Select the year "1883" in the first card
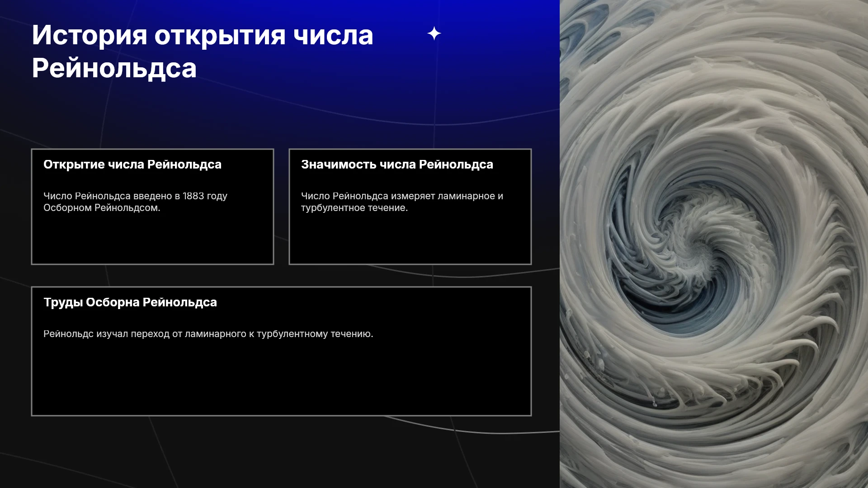 [x=193, y=196]
